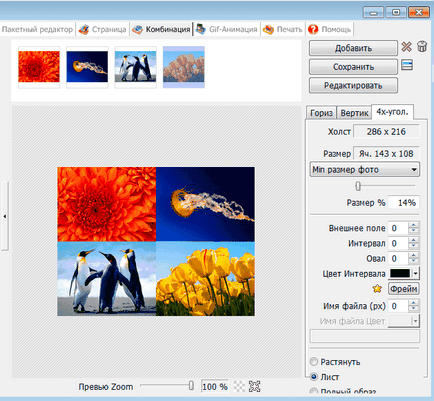The image size is (434, 401).
Task: Select the jellyfish thumbnail in the strip
Action: 87,67
